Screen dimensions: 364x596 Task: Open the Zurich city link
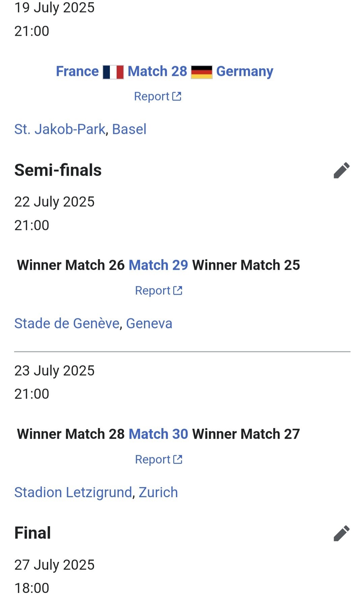(x=158, y=493)
